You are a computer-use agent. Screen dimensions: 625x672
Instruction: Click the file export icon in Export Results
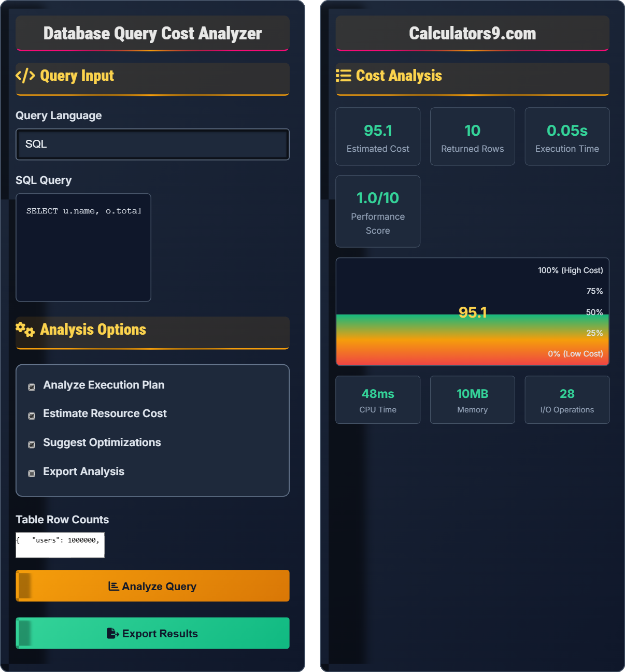point(112,633)
